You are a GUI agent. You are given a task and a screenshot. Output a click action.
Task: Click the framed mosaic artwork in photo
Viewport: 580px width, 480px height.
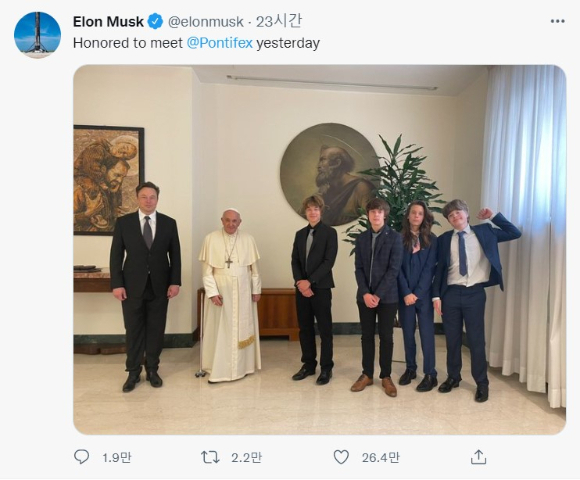tap(109, 180)
